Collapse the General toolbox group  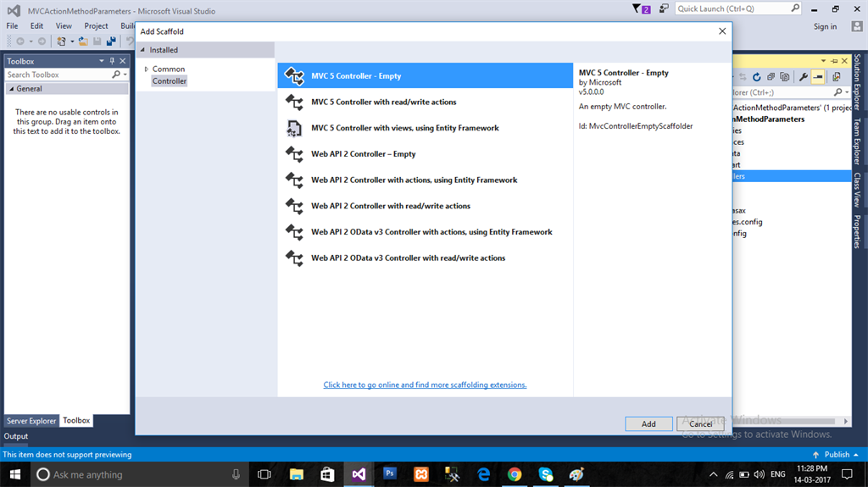point(12,89)
